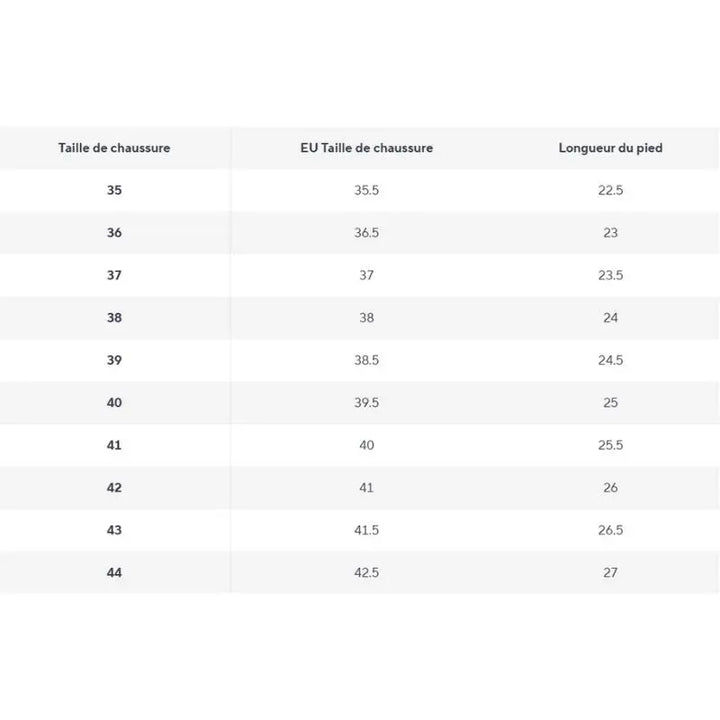Click the "Longueur du pied" column header
720x720 pixels.
click(610, 148)
